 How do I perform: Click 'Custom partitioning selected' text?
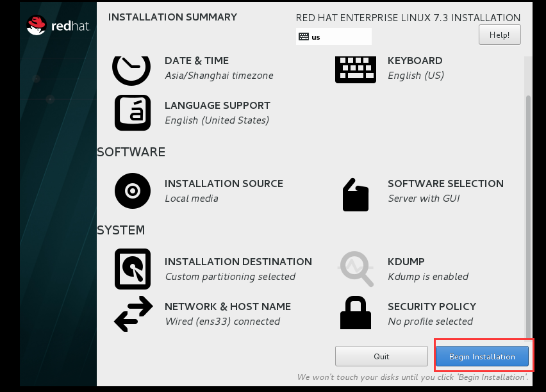point(230,277)
